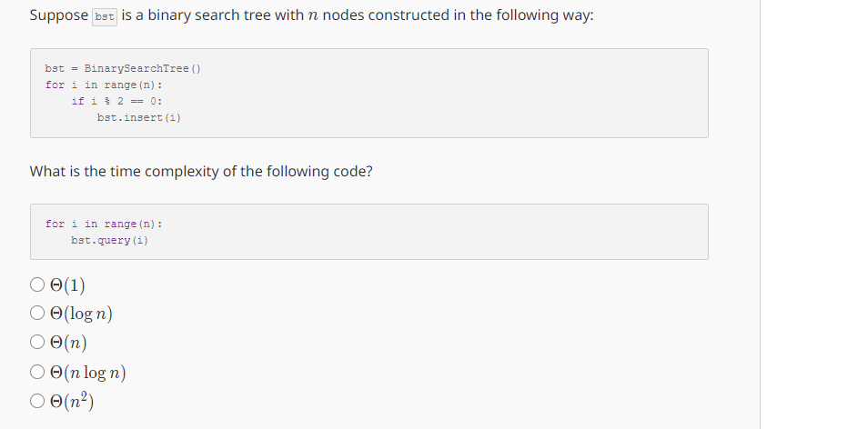The width and height of the screenshot is (868, 429).
Task: Click the Θ(n²) answer label text
Action: tap(72, 402)
